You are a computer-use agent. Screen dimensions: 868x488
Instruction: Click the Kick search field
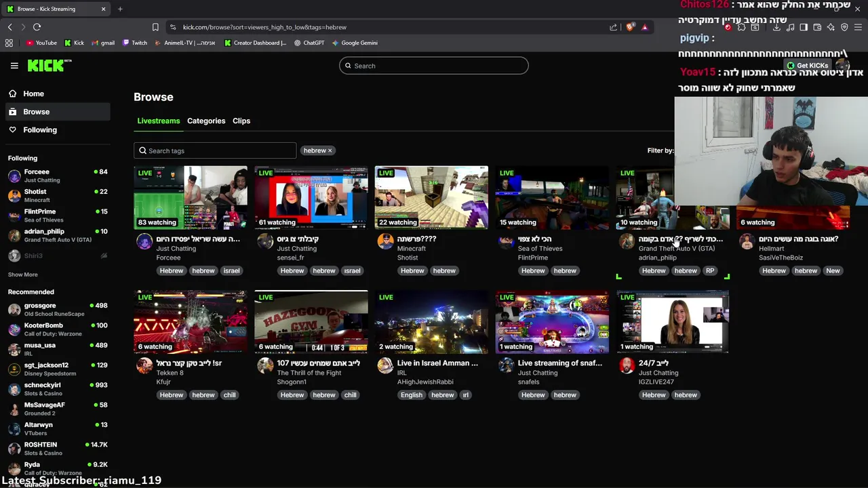point(434,66)
